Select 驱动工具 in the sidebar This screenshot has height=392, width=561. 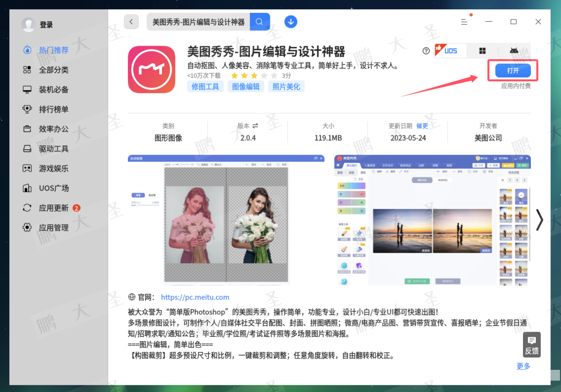(x=54, y=149)
